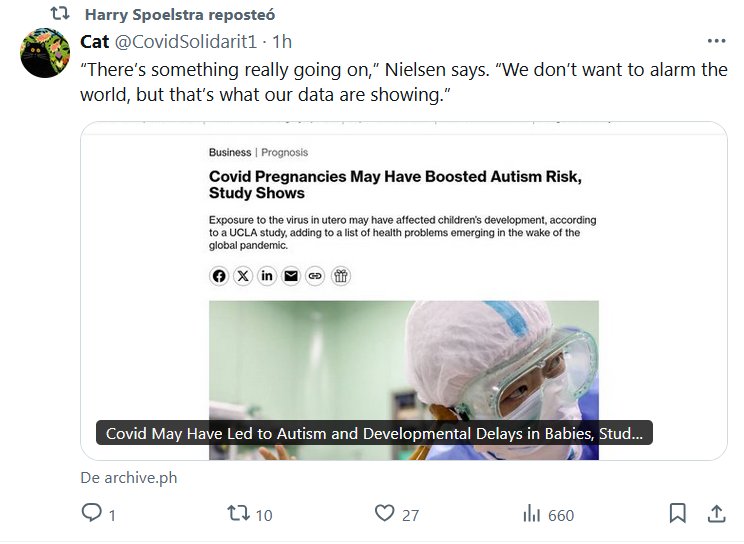Viewport: 744px width, 544px height.
Task: Bookmark this tweet
Action: (x=677, y=514)
